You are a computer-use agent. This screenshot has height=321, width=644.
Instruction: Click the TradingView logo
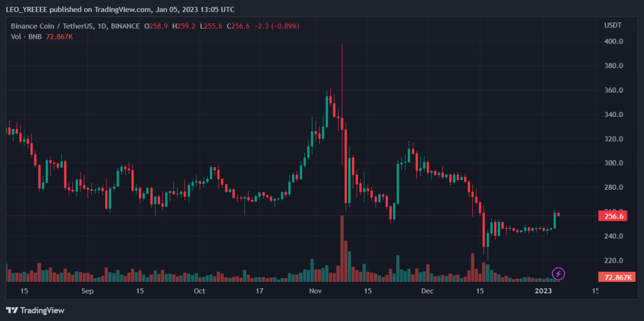pos(35,310)
